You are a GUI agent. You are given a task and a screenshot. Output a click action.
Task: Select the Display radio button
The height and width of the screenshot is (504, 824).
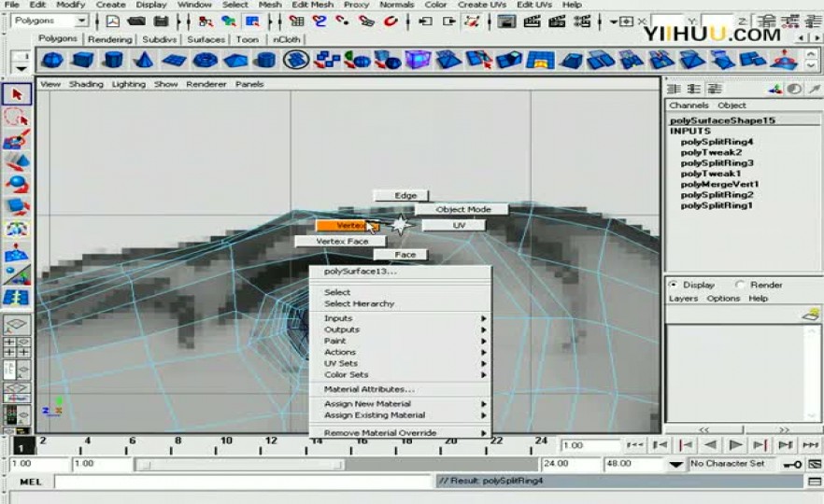673,285
